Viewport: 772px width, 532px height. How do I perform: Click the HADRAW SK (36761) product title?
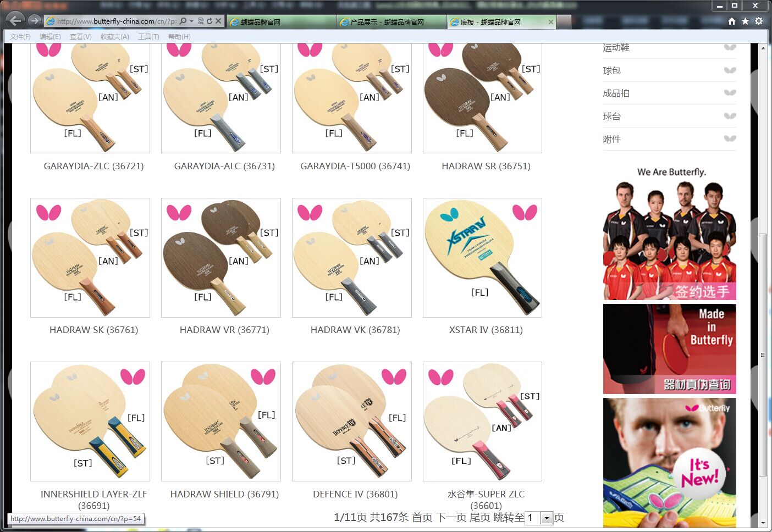[93, 330]
